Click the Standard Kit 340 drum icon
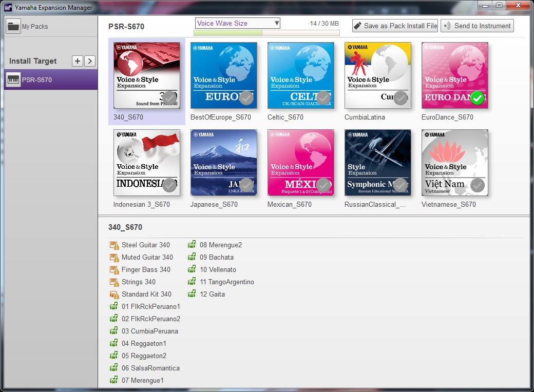534x392 pixels. [x=114, y=295]
